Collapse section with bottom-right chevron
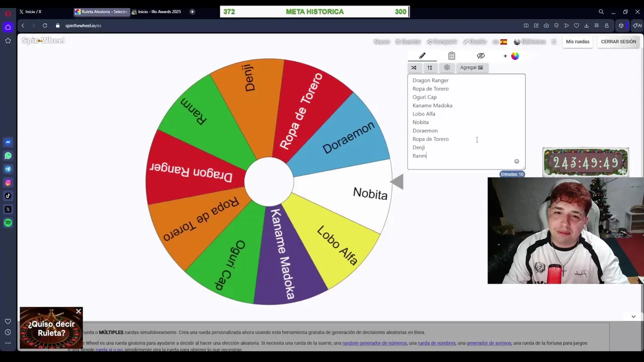This screenshot has width=644, height=362. 633,316
